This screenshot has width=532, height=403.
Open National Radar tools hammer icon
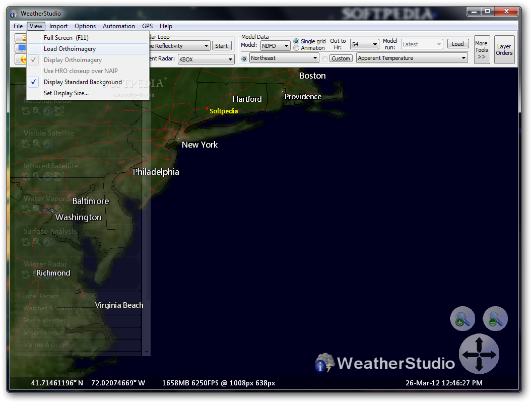pos(48,111)
